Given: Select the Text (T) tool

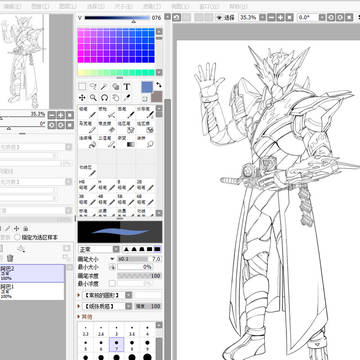Looking at the screenshot, I should click(x=127, y=87).
